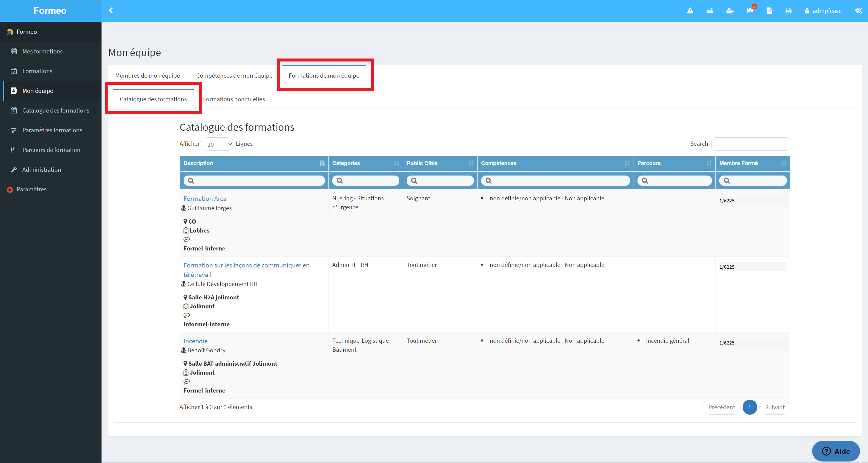Click the settings gears icon at top right
The height and width of the screenshot is (463, 868).
pyautogui.click(x=858, y=11)
